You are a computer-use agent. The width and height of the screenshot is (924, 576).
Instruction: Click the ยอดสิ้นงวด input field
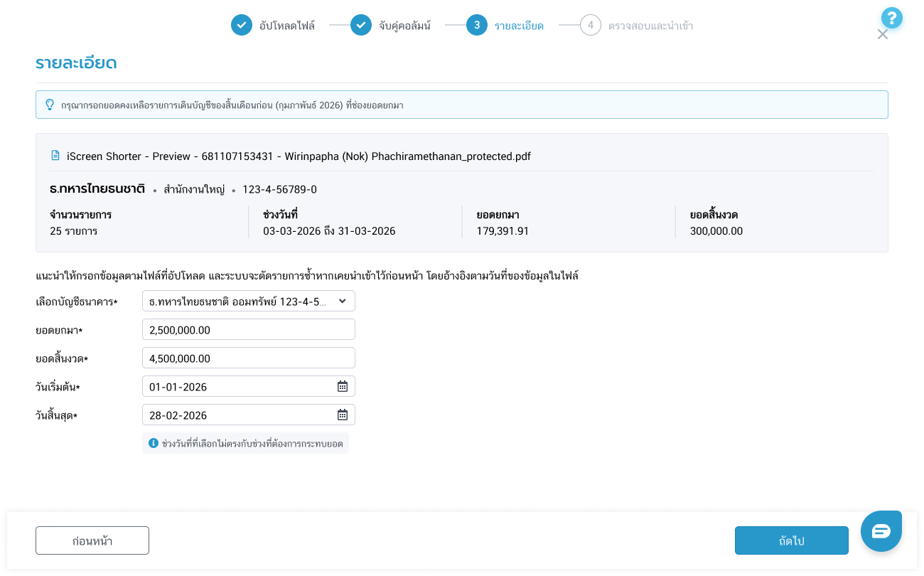click(248, 358)
